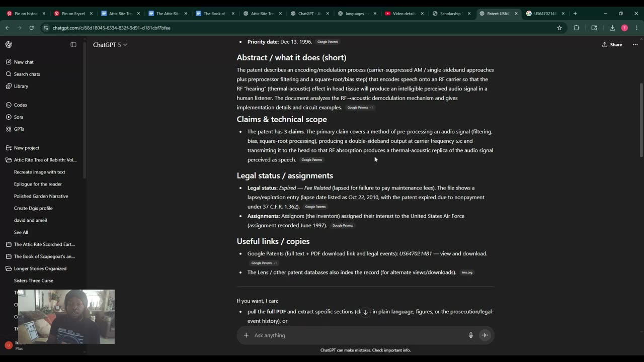Viewport: 644px width, 362px height.
Task: Open Google Patents citation after assignment recorded June 1997
Action: (343, 226)
